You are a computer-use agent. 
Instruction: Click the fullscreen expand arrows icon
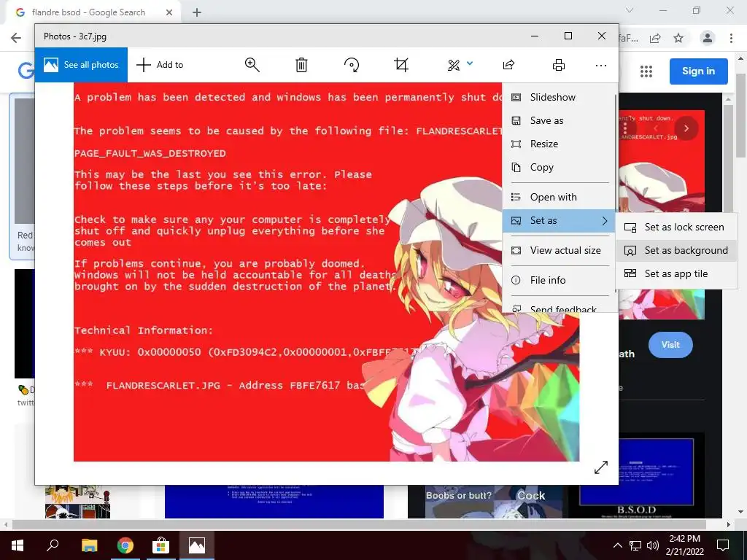coord(601,467)
